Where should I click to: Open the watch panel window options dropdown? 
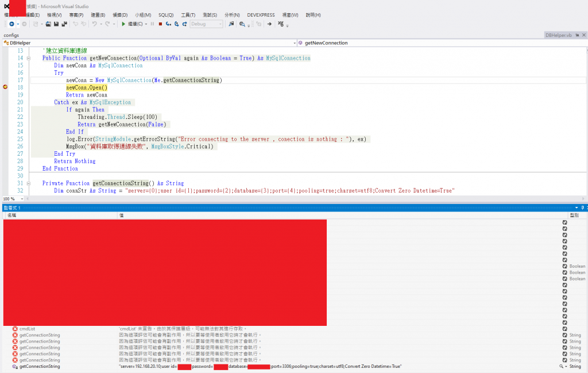click(577, 207)
